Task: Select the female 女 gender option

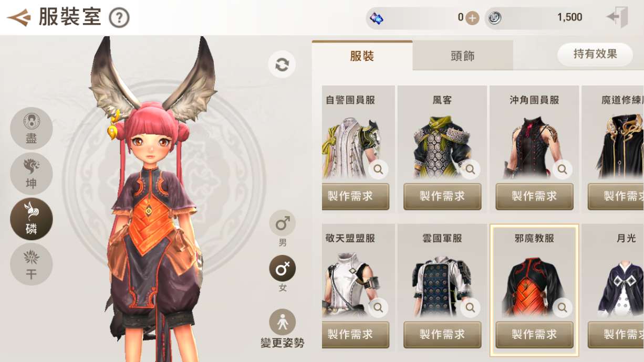Action: [283, 269]
